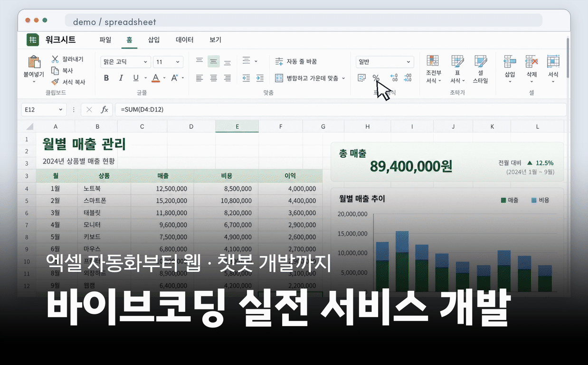Align text right horizontally
The height and width of the screenshot is (365, 588).
pyautogui.click(x=228, y=78)
